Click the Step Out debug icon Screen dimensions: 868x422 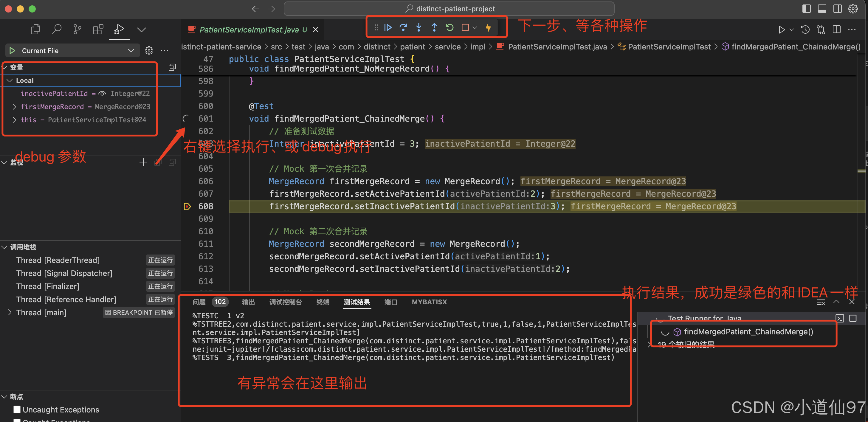pos(434,28)
